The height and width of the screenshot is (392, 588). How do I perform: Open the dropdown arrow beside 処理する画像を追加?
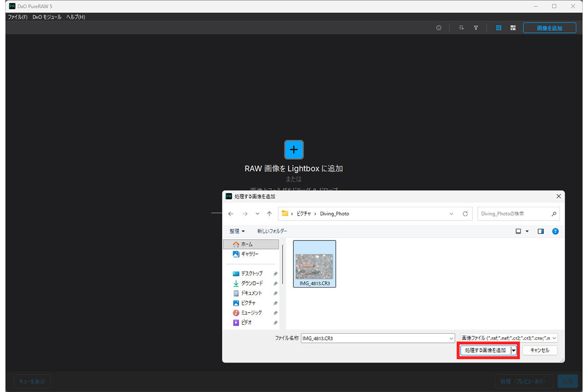click(x=514, y=350)
